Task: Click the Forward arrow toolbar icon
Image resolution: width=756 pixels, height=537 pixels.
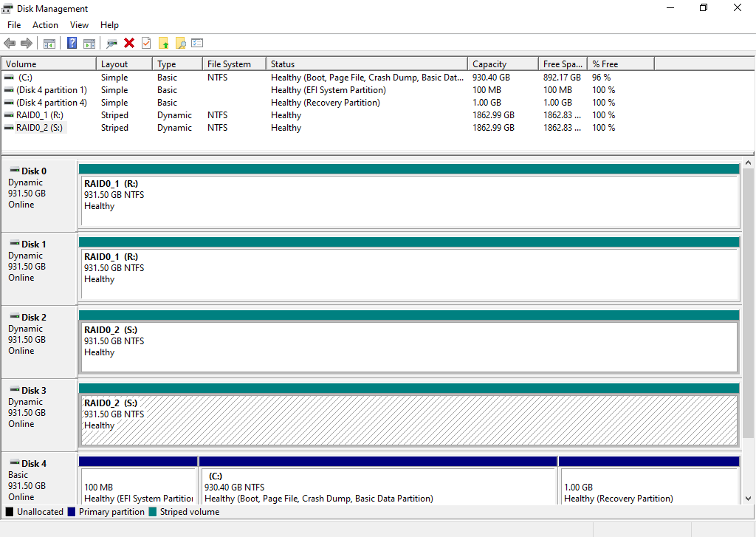Action: 27,44
